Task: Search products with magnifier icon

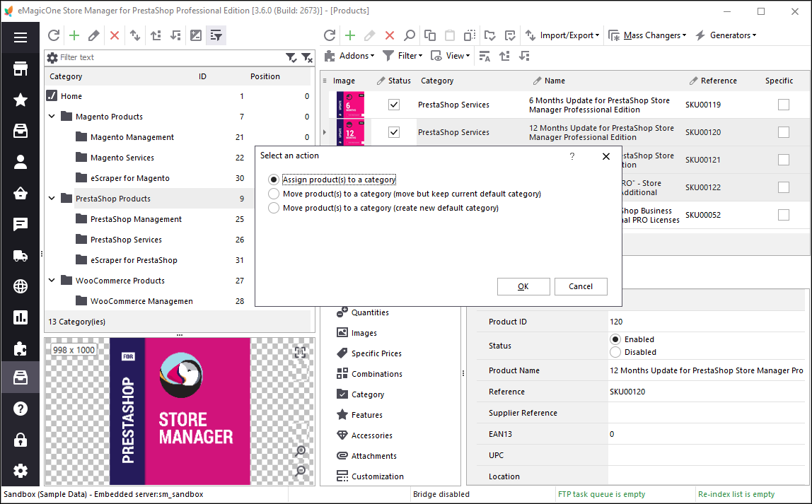Action: click(409, 35)
